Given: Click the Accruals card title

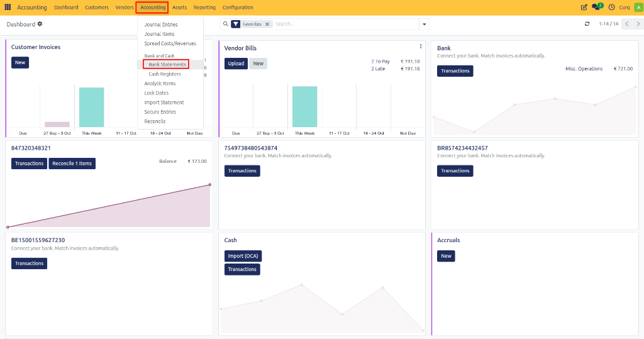Looking at the screenshot, I should 448,240.
